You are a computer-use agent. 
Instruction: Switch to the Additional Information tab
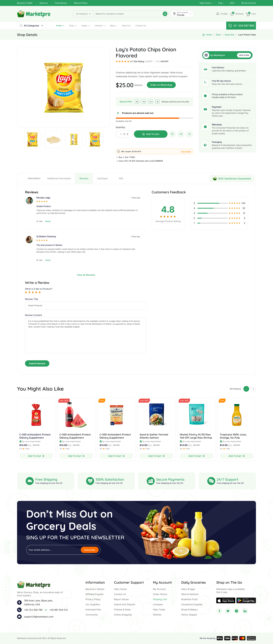point(59,179)
